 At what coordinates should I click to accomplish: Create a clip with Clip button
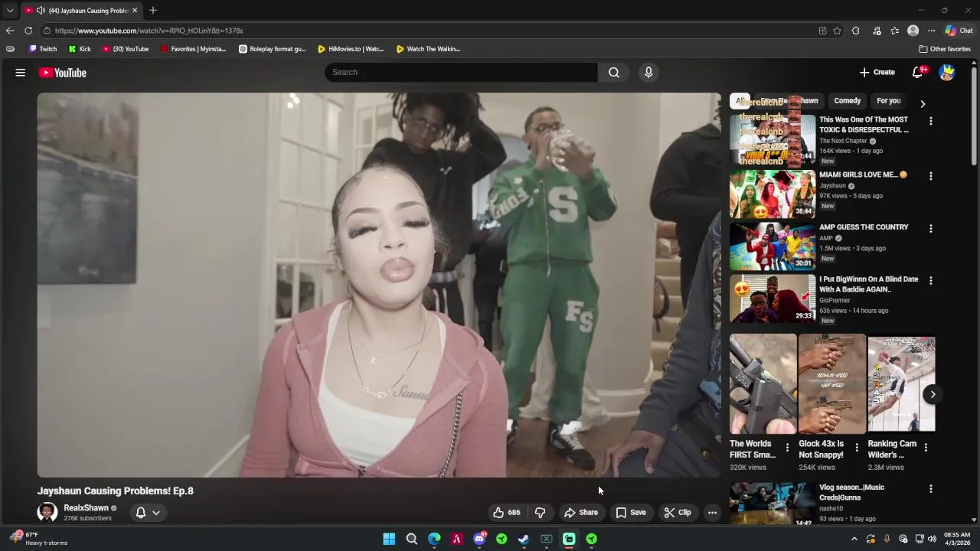678,513
